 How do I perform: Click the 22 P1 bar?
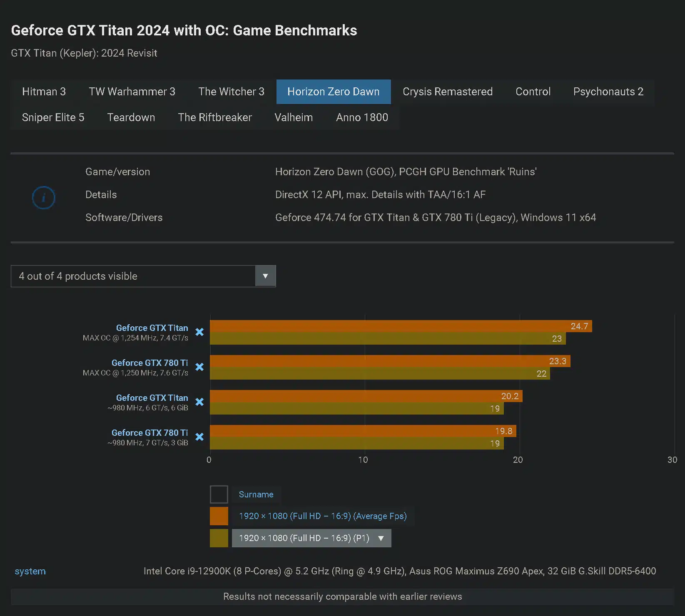pyautogui.click(x=380, y=373)
